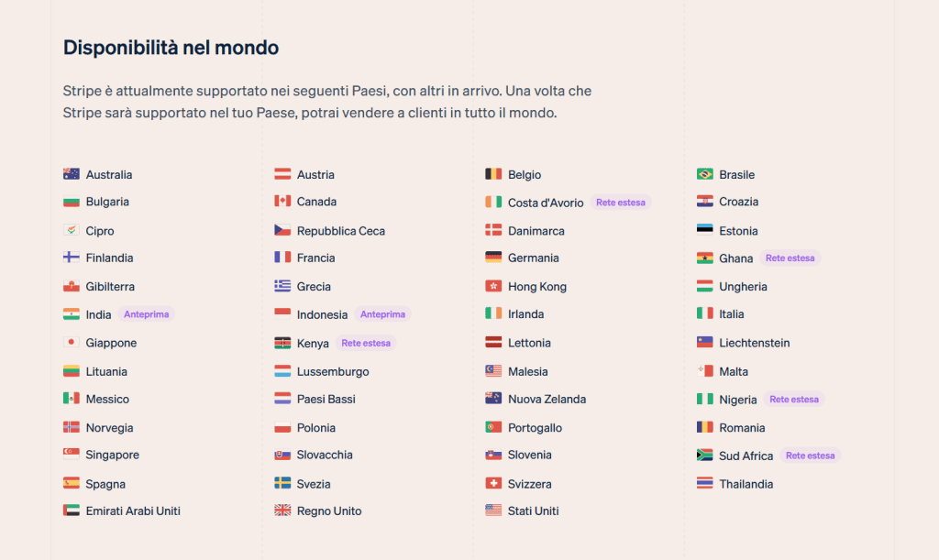The height and width of the screenshot is (560, 939).
Task: Click the South Africa flag icon
Action: (704, 456)
